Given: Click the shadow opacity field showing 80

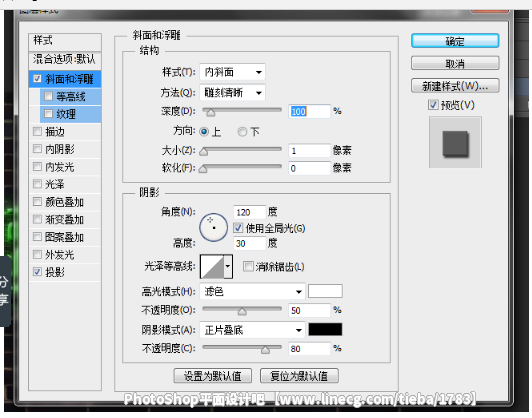Looking at the screenshot, I should (x=309, y=349).
